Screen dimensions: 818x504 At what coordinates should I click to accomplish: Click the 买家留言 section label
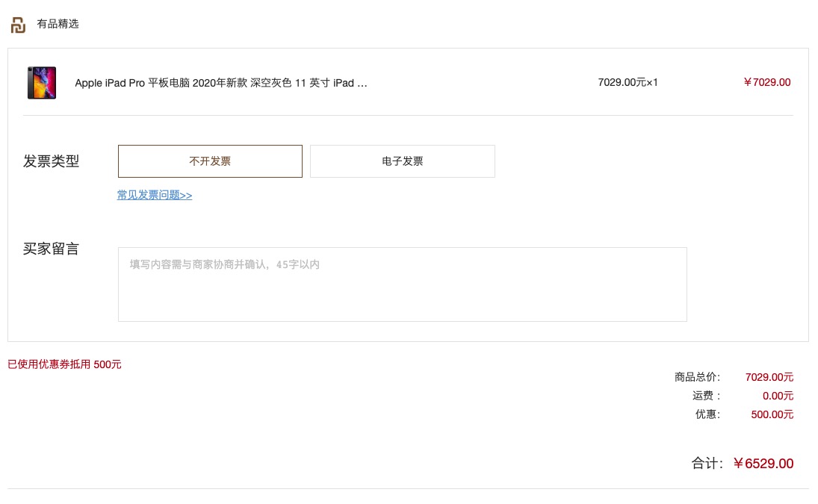tap(51, 249)
